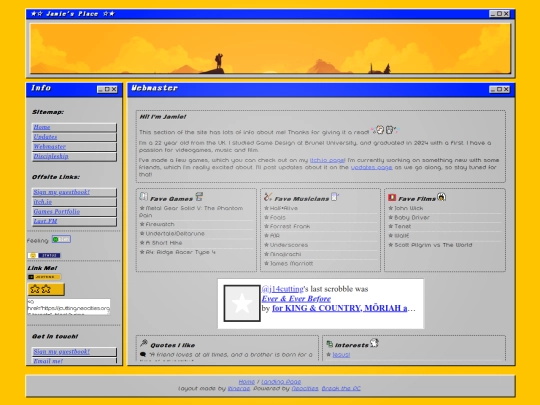
Task: Go to Home in the sitemap
Action: point(42,127)
